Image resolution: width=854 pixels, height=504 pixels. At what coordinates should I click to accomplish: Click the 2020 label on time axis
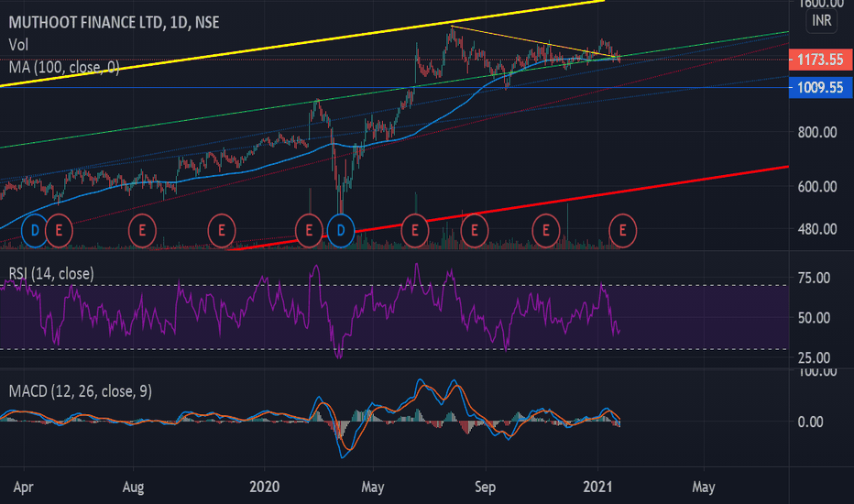coord(265,487)
